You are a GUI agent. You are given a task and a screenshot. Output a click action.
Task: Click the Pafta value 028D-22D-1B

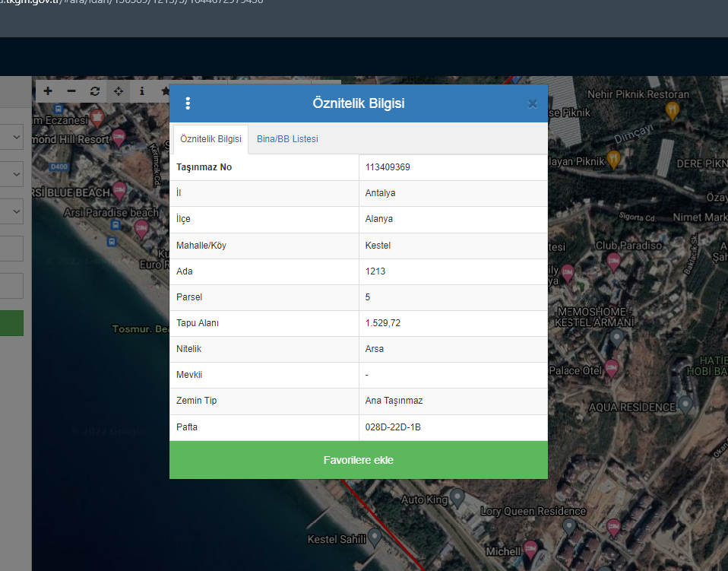click(393, 427)
